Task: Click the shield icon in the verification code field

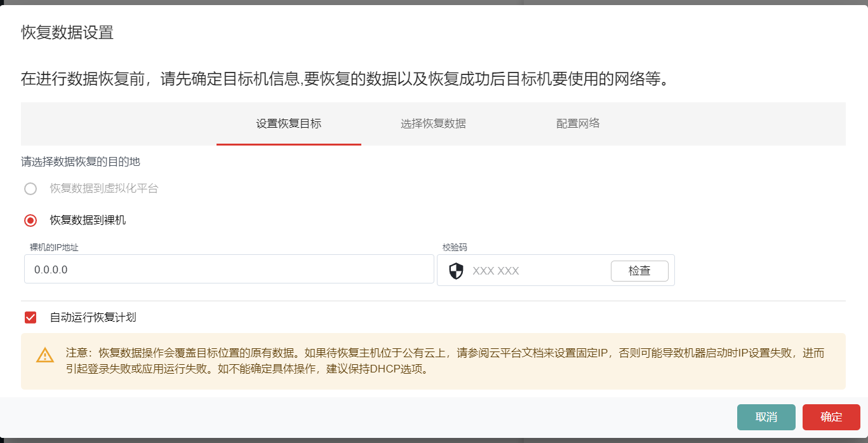Action: [455, 270]
